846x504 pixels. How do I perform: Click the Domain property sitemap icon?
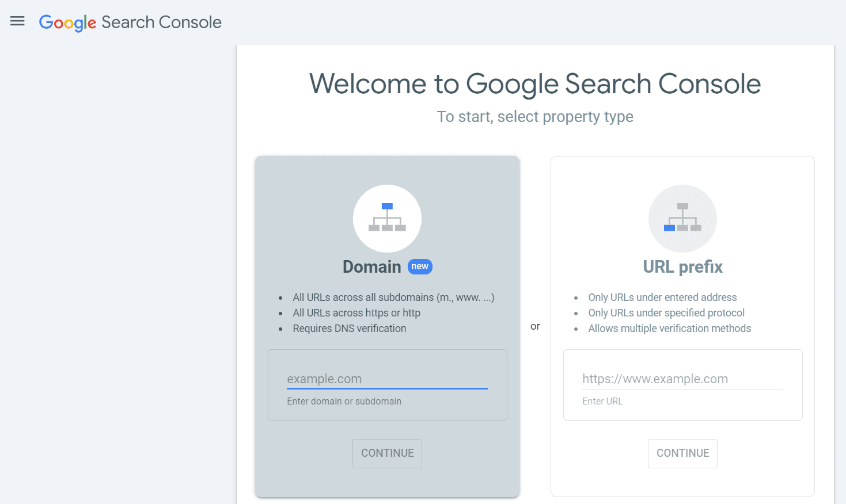coord(387,218)
